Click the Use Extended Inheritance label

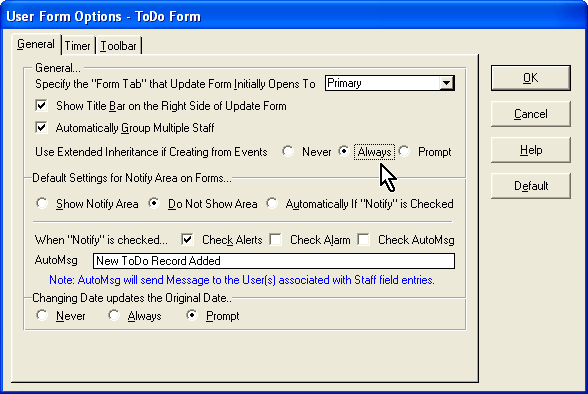point(151,152)
